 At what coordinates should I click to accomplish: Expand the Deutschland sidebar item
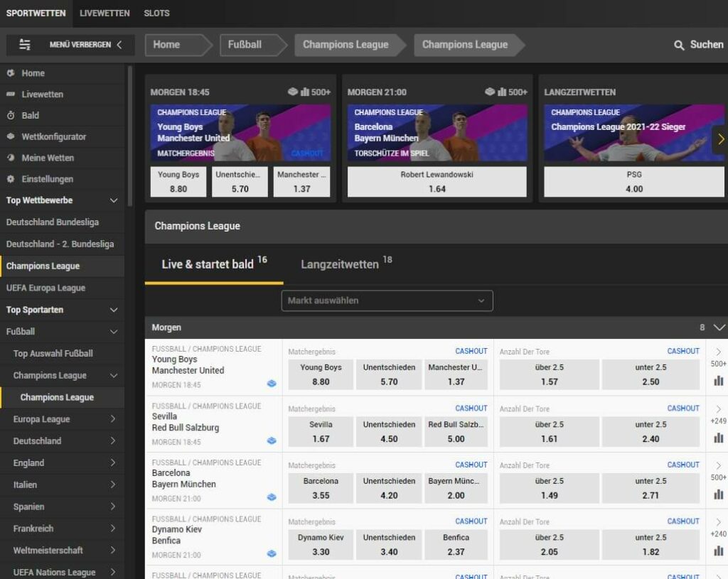(113, 440)
